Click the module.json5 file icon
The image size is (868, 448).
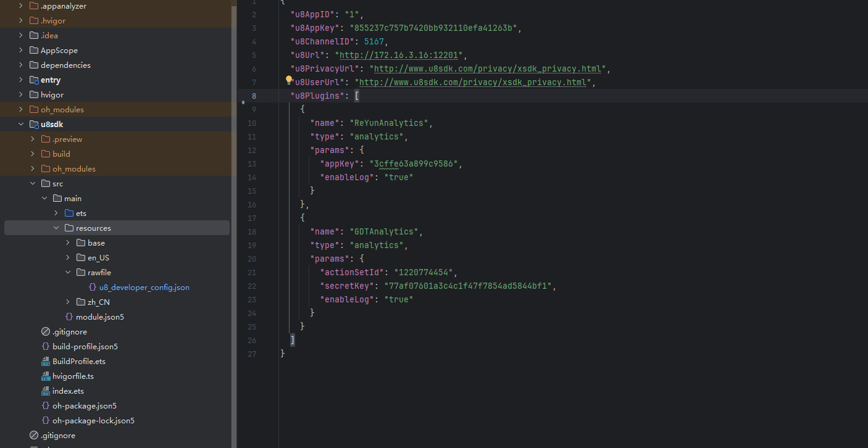tap(69, 317)
